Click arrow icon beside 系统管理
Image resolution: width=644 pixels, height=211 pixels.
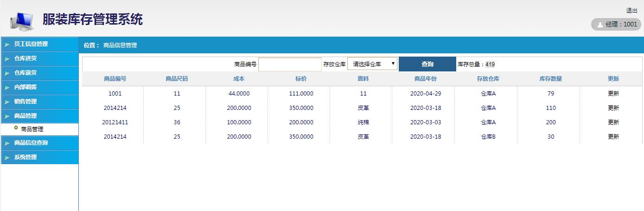click(x=6, y=158)
